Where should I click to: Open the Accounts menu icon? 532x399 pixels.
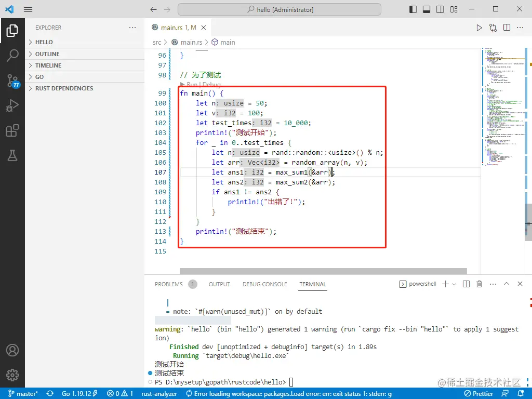coord(12,350)
